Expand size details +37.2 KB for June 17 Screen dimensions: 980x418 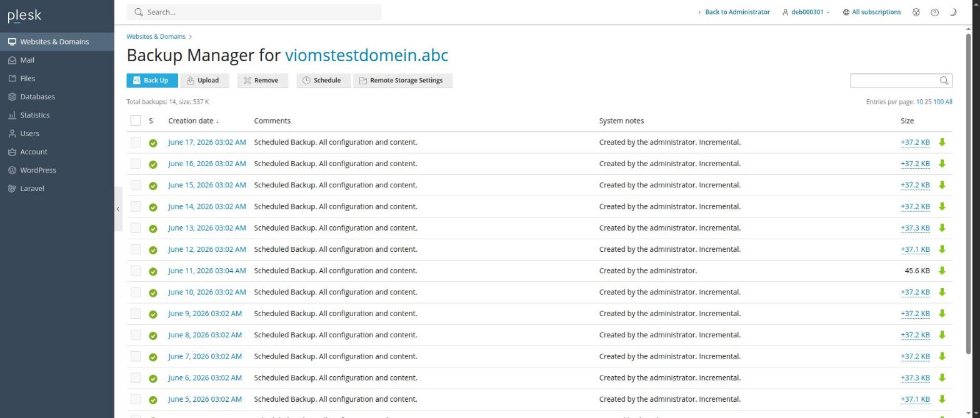pos(915,142)
